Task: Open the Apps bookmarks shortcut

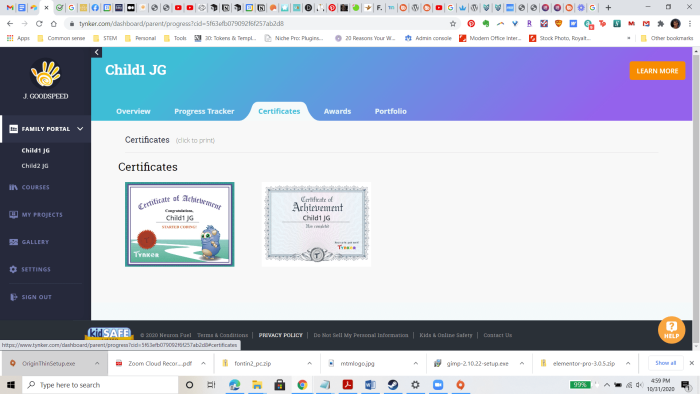Action: (x=18, y=38)
